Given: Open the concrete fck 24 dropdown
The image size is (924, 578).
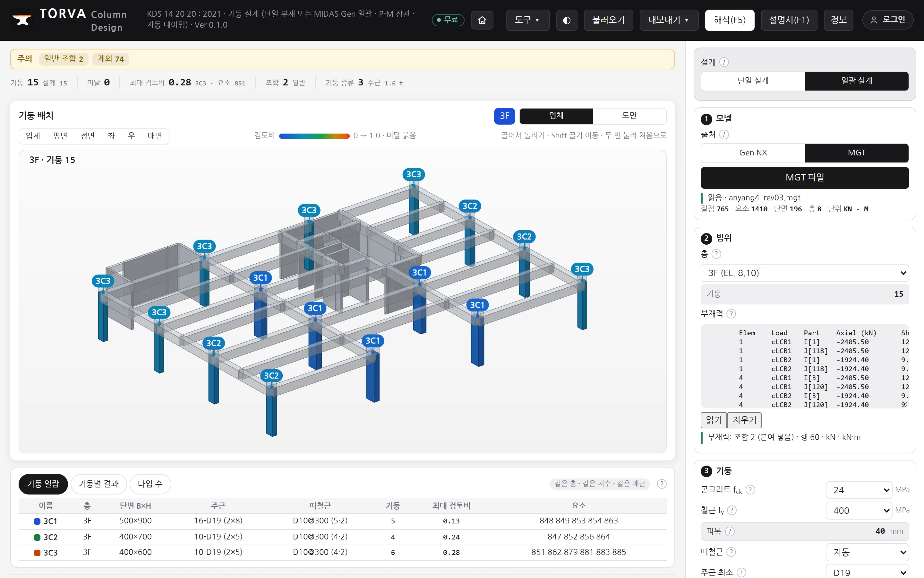Looking at the screenshot, I should [x=859, y=490].
